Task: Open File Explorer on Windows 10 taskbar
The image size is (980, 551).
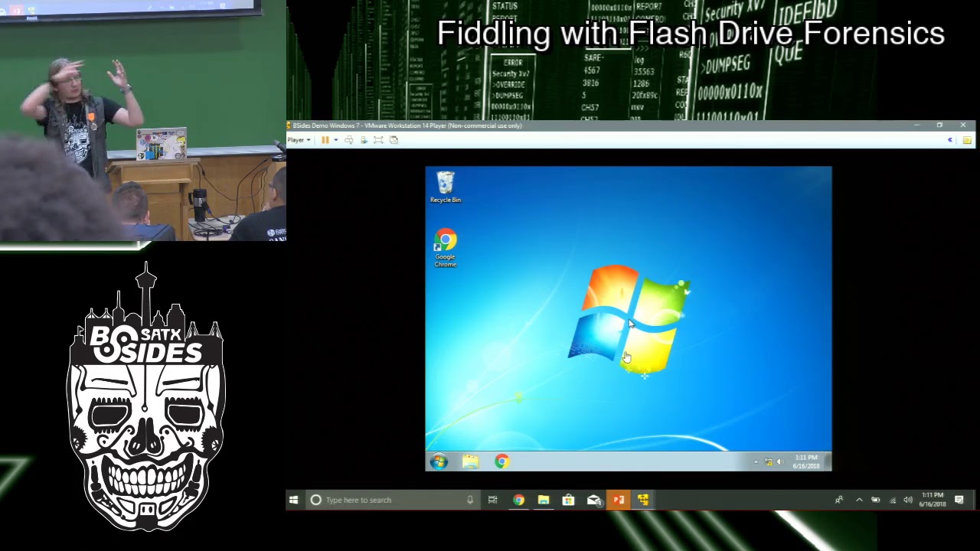Action: [544, 500]
